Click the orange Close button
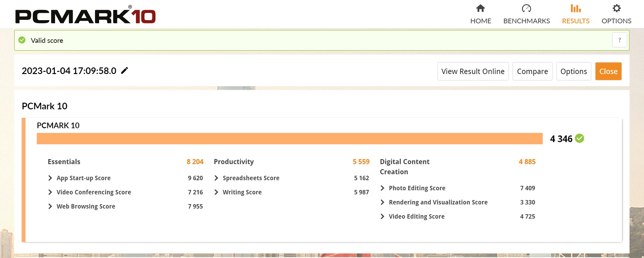Viewport: 644px width, 258px height. pos(608,71)
